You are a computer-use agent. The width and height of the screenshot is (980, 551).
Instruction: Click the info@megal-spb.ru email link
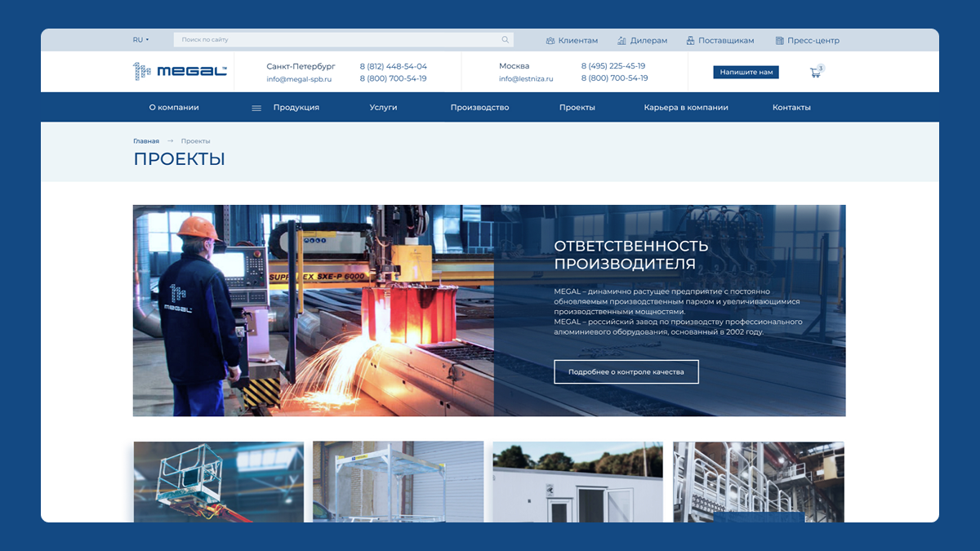299,79
